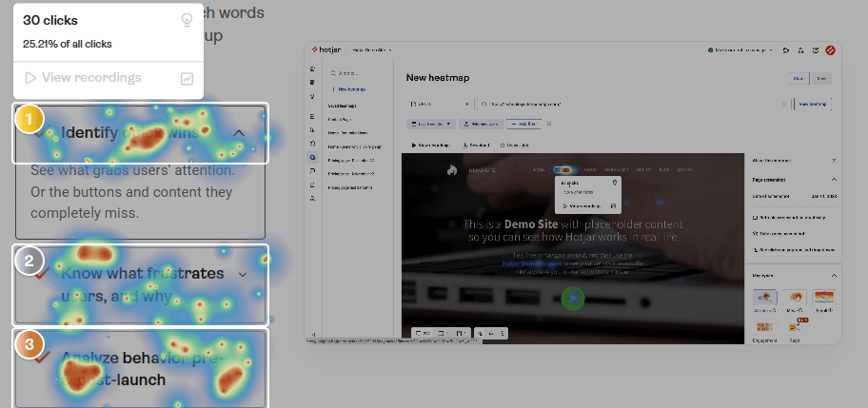Click the flame logo on the Demo Site
Viewport: 868px width, 408px height.
(452, 169)
